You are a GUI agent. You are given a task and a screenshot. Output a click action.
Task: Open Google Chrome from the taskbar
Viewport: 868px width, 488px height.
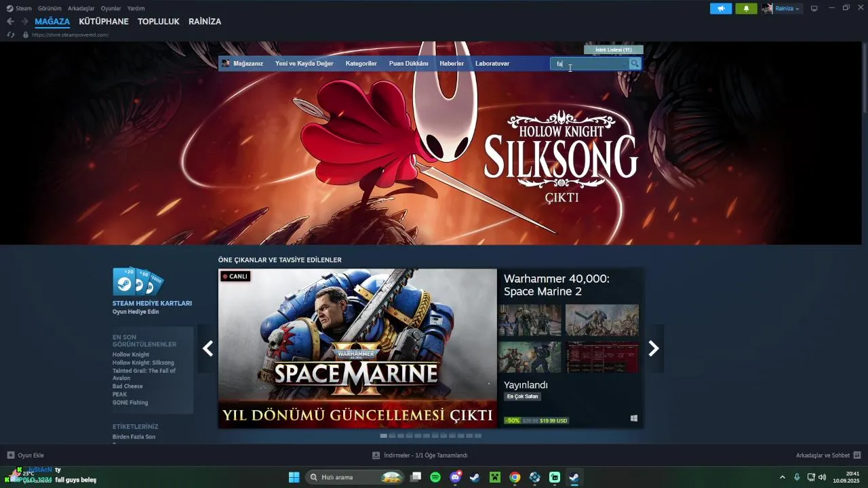(515, 477)
